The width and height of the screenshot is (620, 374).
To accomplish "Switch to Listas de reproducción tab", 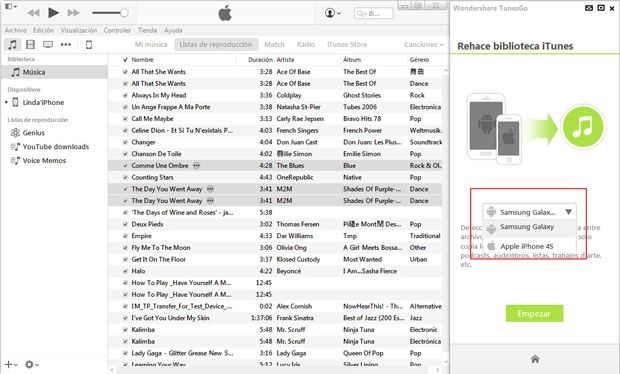I will point(216,44).
